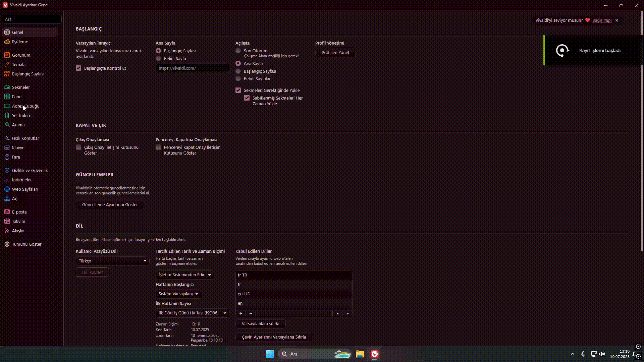This screenshot has width=644, height=362.
Task: Choose Son Oturum startup option
Action: 238,51
